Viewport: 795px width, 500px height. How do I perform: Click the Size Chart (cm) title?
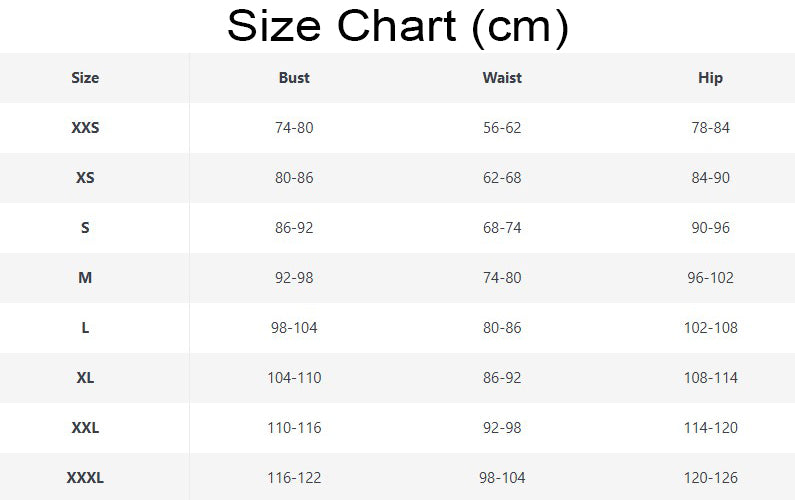[x=397, y=27]
